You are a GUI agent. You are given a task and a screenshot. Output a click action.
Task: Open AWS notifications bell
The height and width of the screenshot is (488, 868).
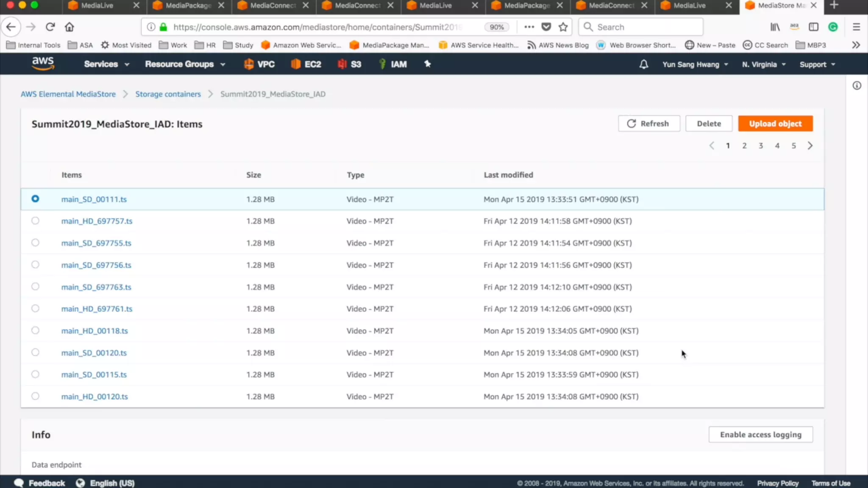click(x=643, y=64)
